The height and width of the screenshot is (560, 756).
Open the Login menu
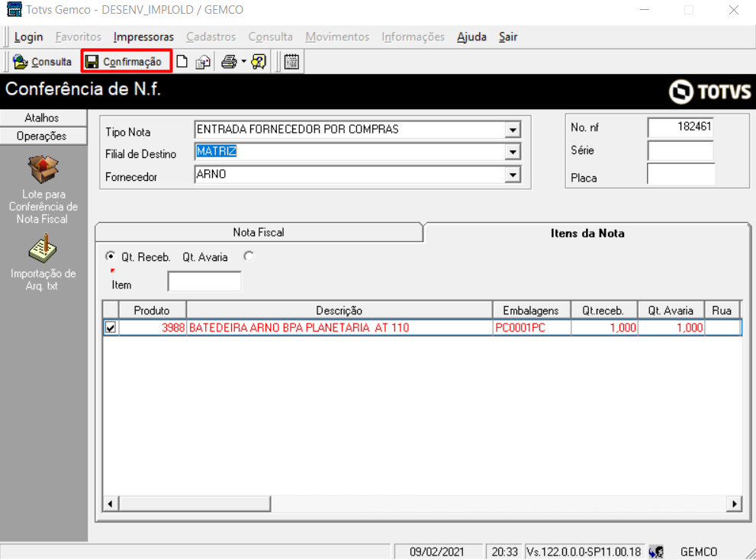[28, 37]
